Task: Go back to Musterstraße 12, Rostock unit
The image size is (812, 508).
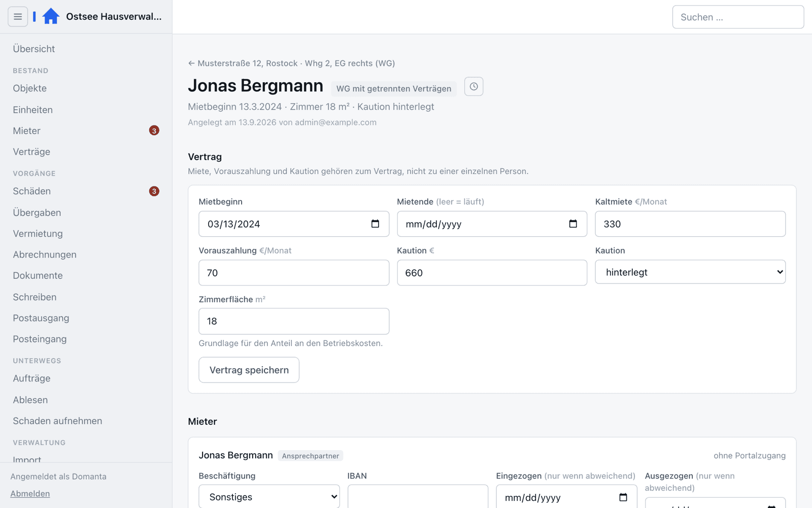Action: (291, 63)
